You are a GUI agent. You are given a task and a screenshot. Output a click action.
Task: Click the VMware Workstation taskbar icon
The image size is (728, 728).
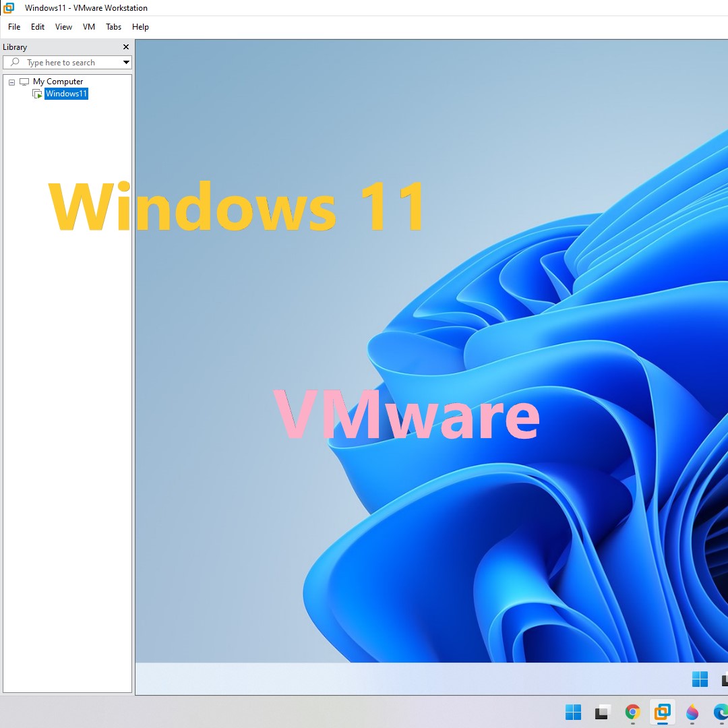tap(662, 712)
